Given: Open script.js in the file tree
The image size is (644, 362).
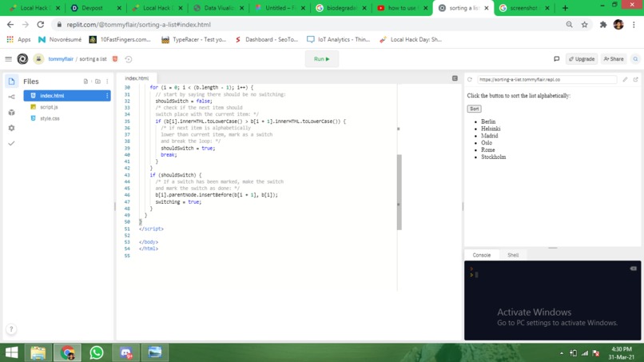Looking at the screenshot, I should [x=49, y=107].
